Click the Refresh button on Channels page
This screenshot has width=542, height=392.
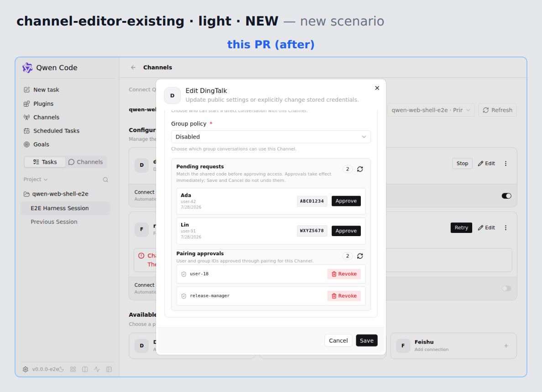tap(497, 110)
